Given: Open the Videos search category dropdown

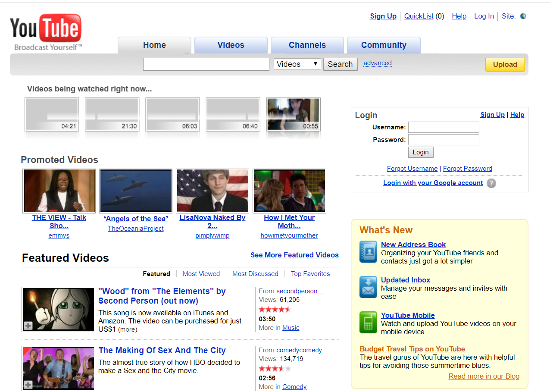Looking at the screenshot, I should (297, 64).
